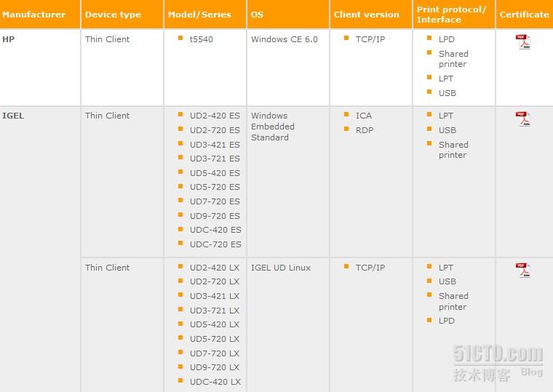Click the UD5-420 ES model entry
This screenshot has width=553, height=392.
pos(215,173)
